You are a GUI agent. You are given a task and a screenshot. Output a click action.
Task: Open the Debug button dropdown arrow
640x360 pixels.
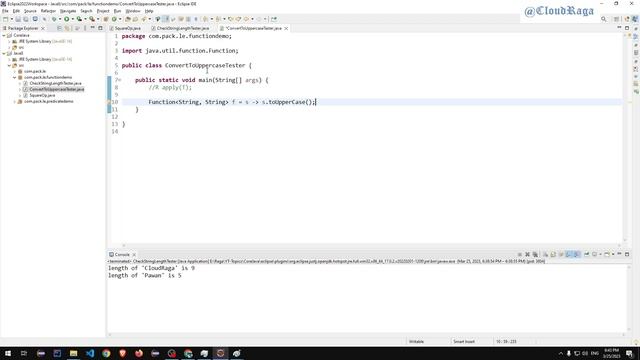coord(60,19)
